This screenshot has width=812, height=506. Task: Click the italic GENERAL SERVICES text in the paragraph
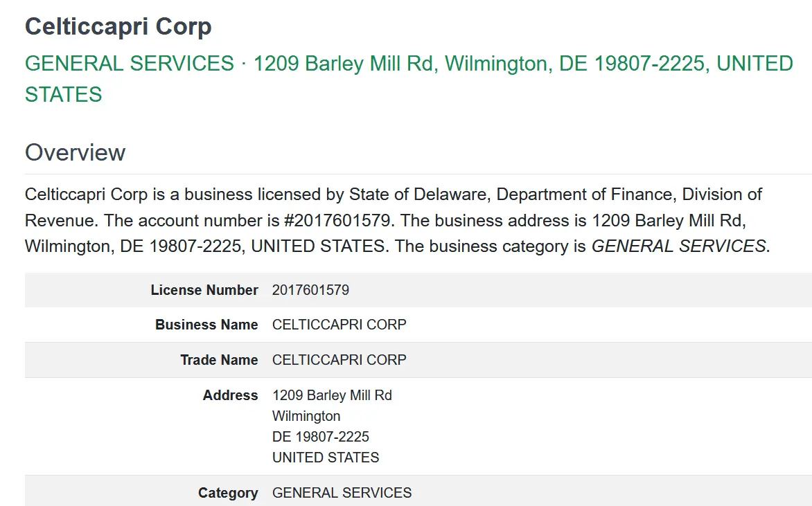678,246
